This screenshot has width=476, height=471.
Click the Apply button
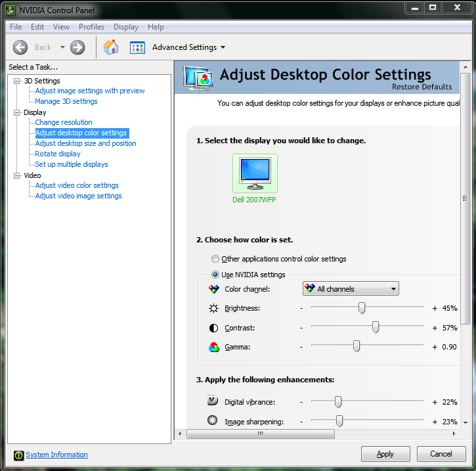385,454
